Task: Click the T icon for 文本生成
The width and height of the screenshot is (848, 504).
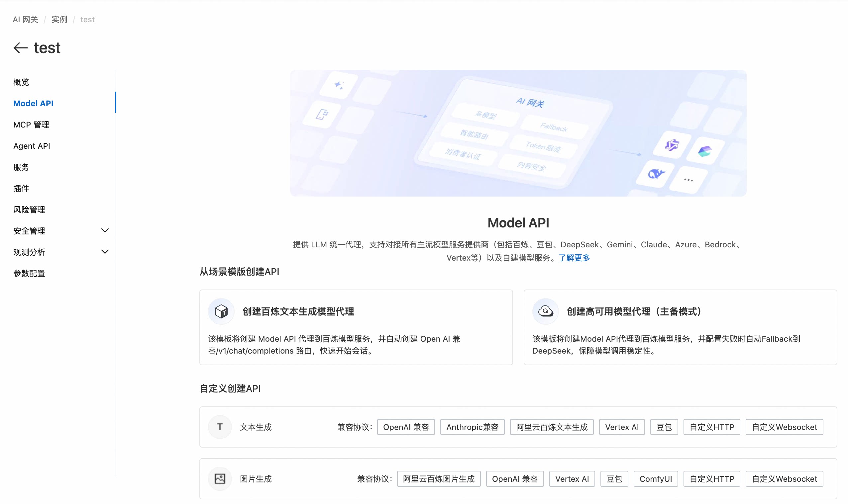Action: point(220,427)
